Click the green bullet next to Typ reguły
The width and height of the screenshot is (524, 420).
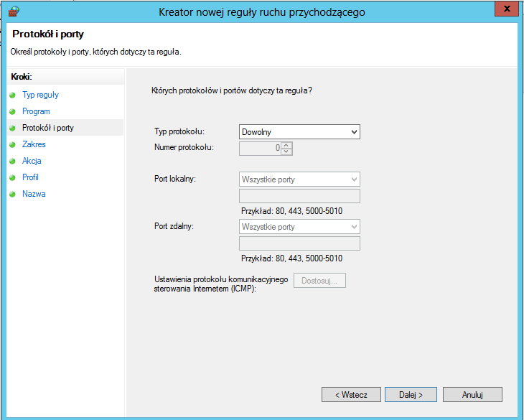pyautogui.click(x=13, y=95)
